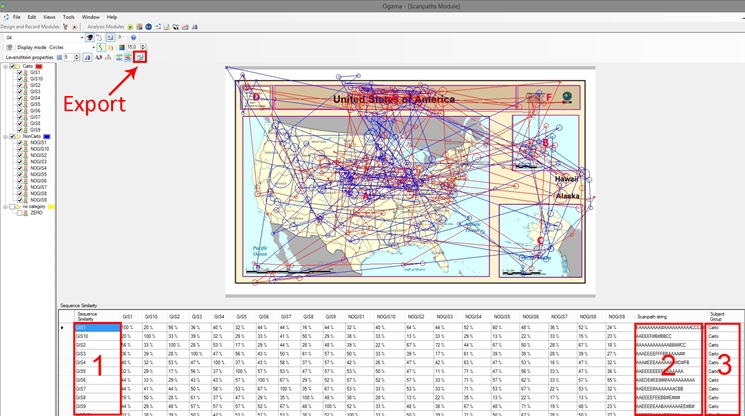This screenshot has height=416, width=745.
Task: Open the red record module icon
Action: 75,27
